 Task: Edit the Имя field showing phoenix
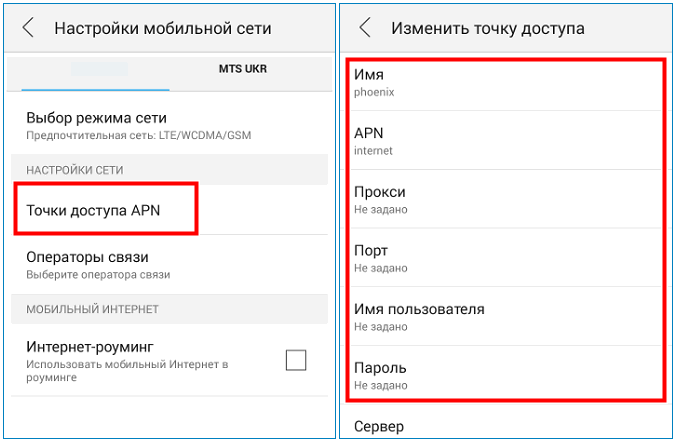tap(505, 82)
